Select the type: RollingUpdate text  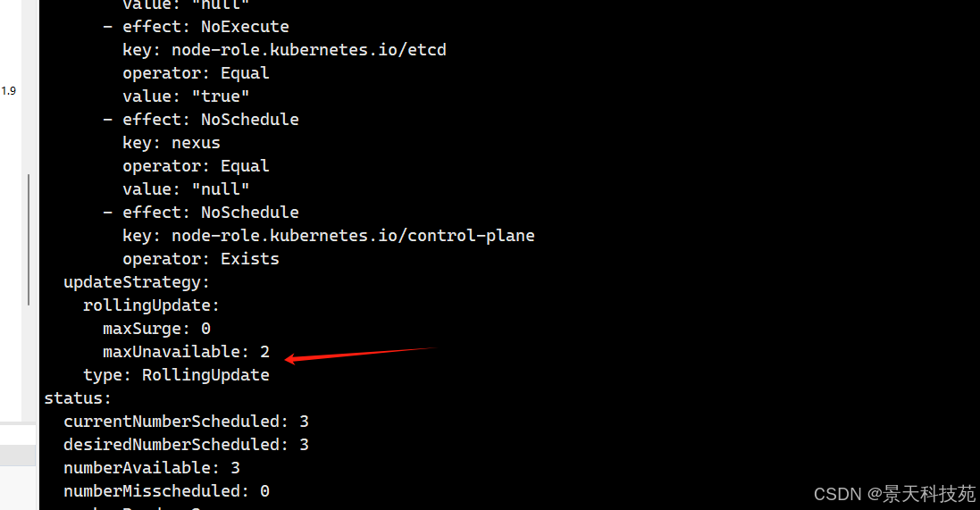click(x=176, y=375)
